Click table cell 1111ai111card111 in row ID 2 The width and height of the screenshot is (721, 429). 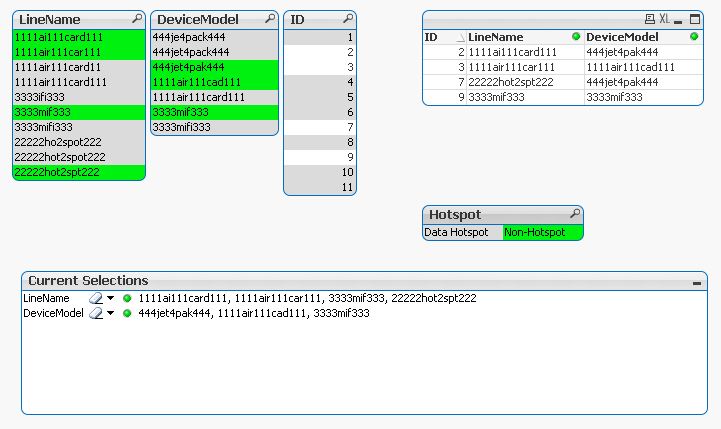pos(525,52)
